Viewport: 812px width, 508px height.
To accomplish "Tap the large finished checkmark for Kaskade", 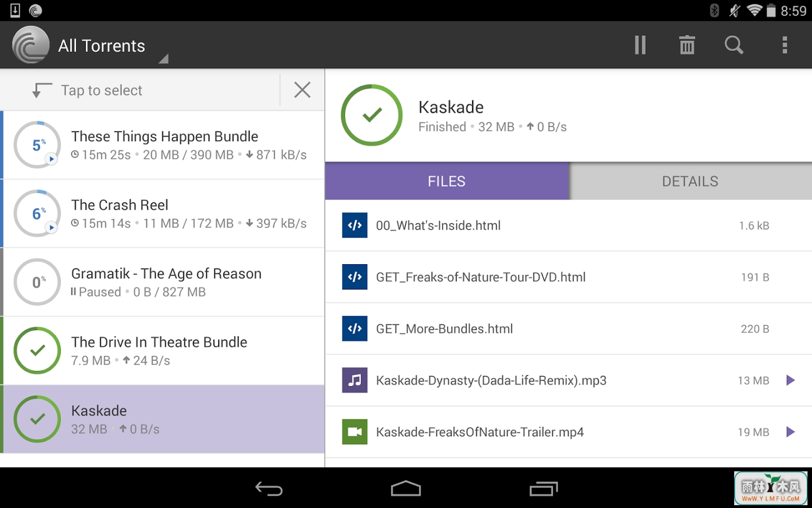I will click(x=372, y=115).
